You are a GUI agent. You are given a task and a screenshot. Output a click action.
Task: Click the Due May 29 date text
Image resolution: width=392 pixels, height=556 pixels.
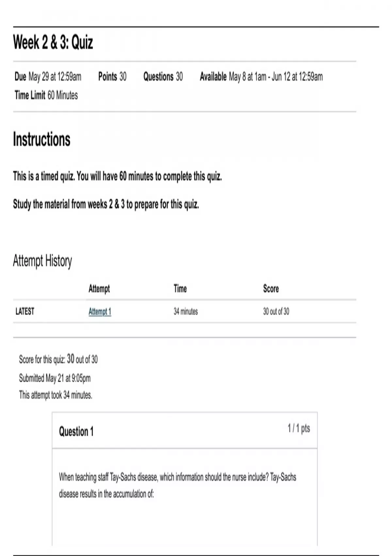click(x=48, y=77)
